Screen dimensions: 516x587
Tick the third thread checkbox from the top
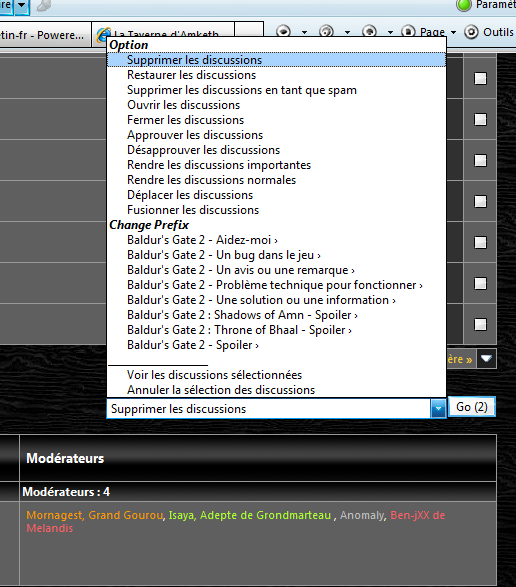(x=480, y=161)
